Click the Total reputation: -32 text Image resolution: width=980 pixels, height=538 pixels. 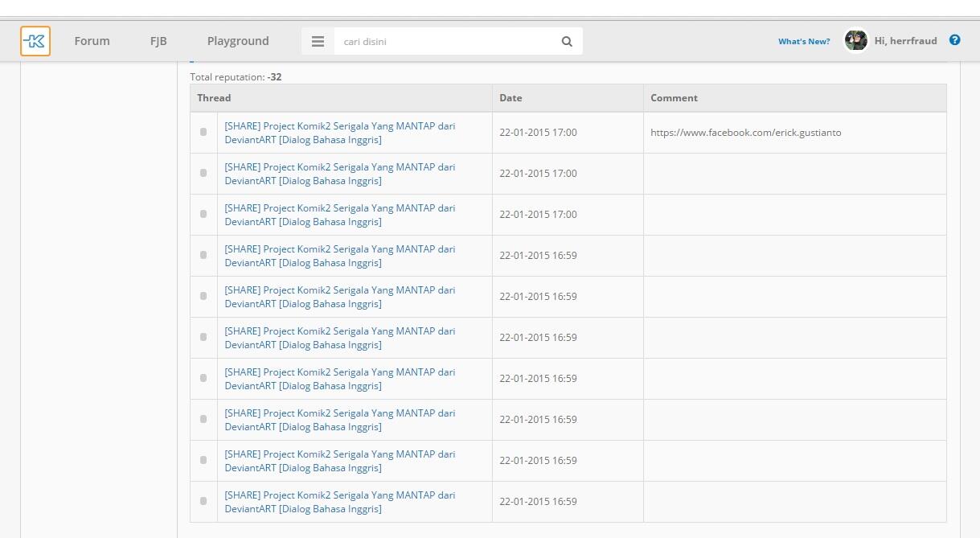pos(236,77)
